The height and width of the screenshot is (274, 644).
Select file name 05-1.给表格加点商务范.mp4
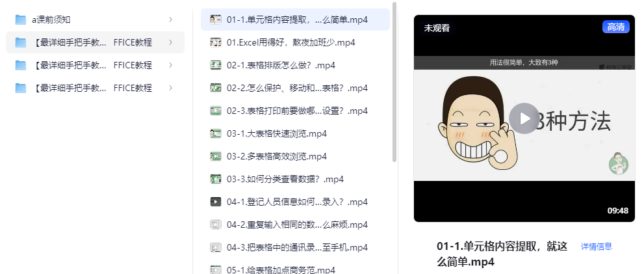pos(281,270)
